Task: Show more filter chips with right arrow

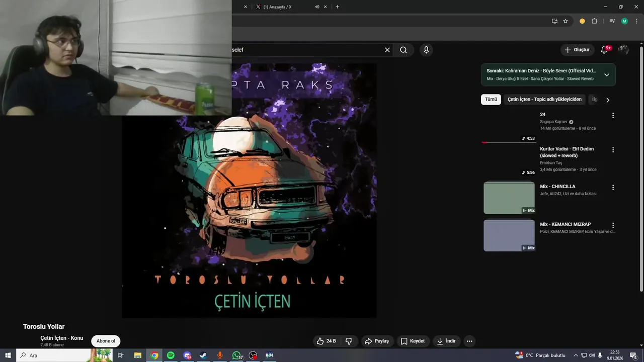Action: click(x=608, y=100)
